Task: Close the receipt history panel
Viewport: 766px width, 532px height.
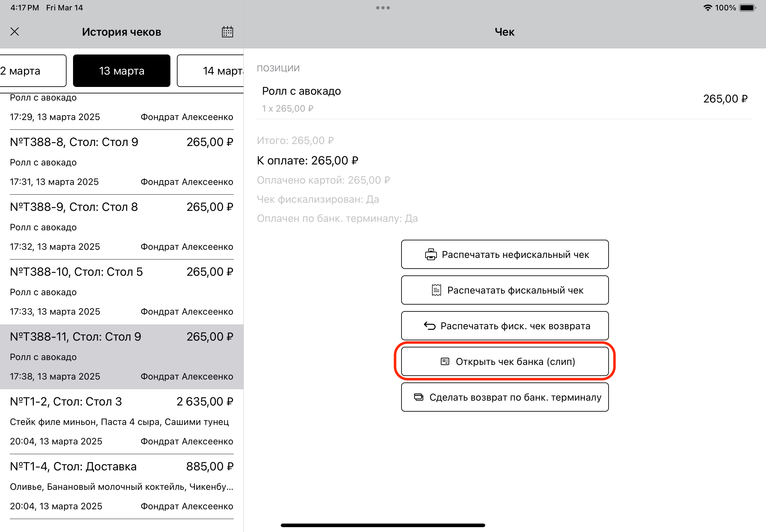Action: (15, 32)
